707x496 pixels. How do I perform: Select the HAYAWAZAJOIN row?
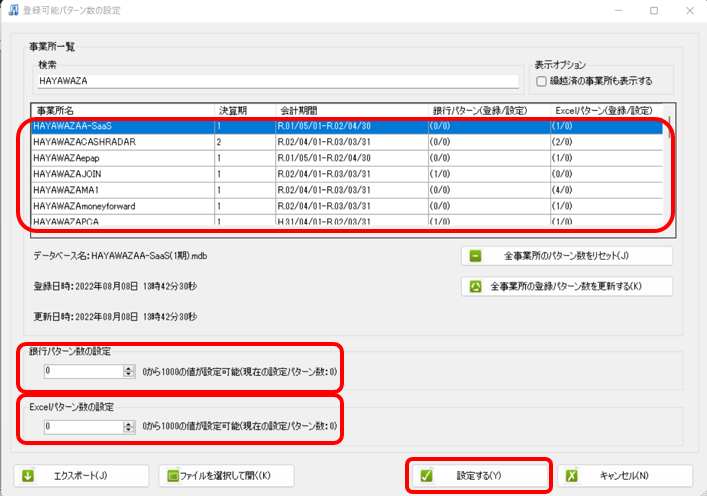point(347,174)
